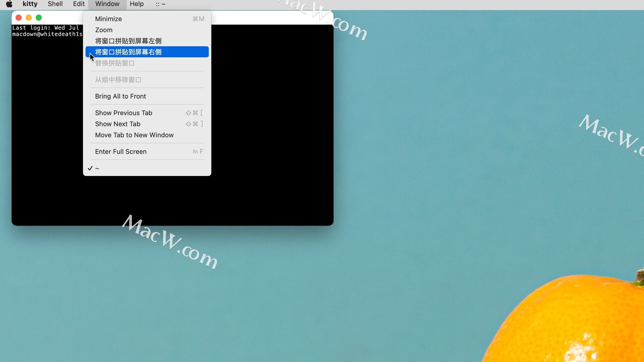The width and height of the screenshot is (644, 362).
Task: Choose Show Previous Tab
Action: pyautogui.click(x=147, y=113)
